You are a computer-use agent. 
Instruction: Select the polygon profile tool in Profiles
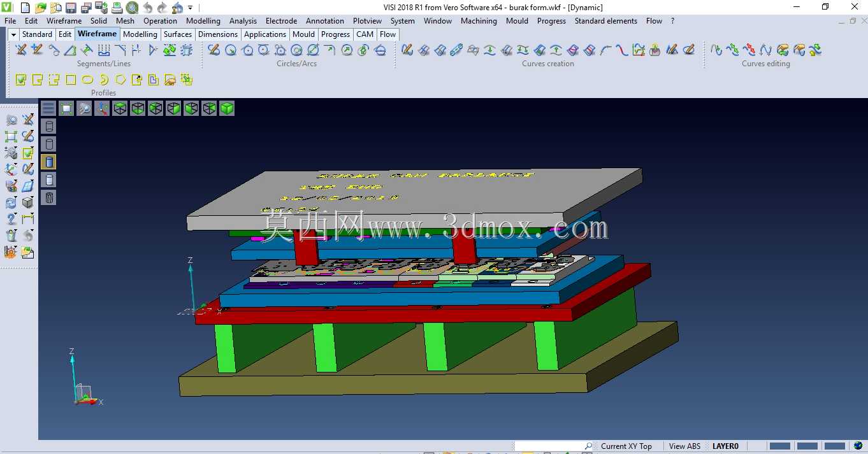[x=120, y=80]
